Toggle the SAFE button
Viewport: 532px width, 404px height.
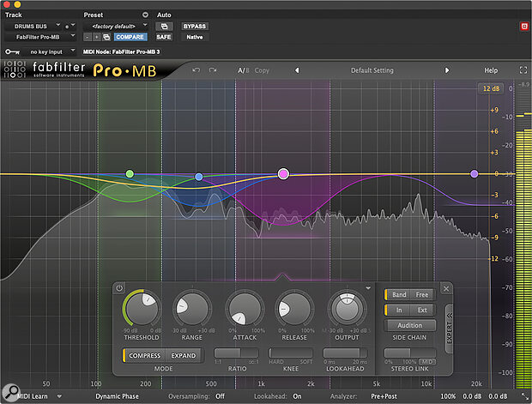tap(164, 37)
